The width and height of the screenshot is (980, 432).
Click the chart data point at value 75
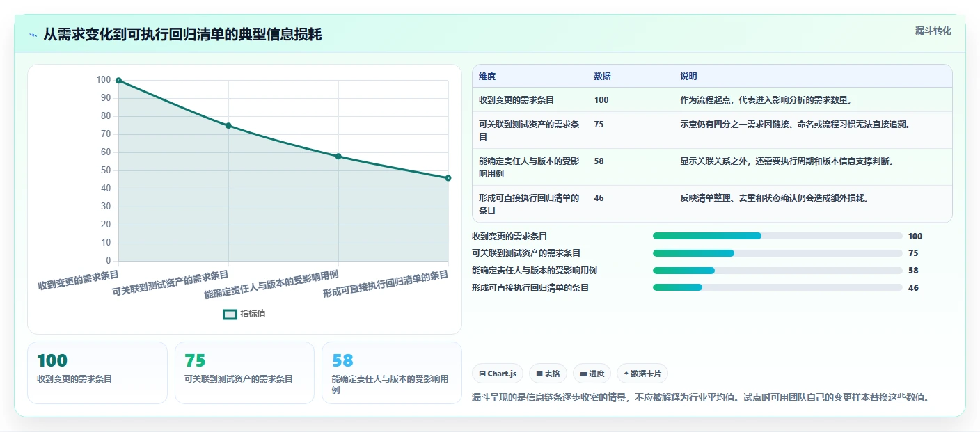228,126
